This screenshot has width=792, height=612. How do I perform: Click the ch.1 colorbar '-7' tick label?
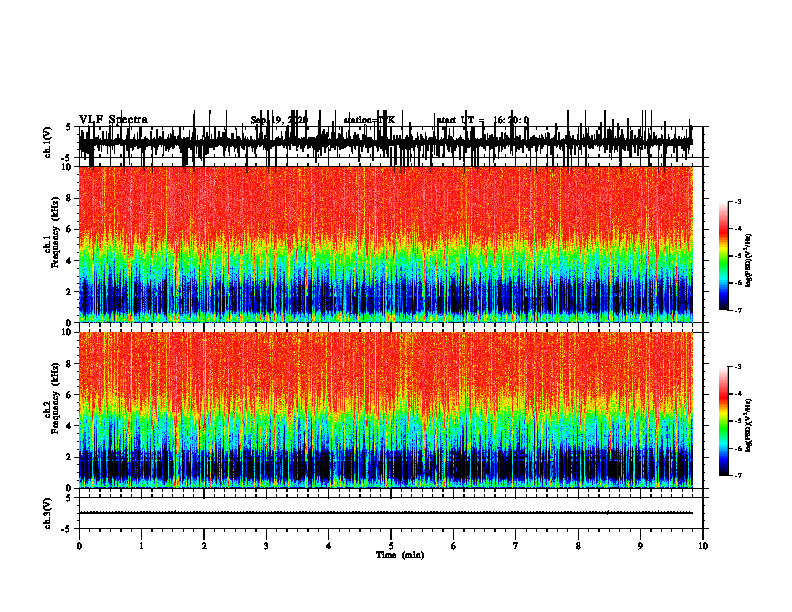[737, 310]
